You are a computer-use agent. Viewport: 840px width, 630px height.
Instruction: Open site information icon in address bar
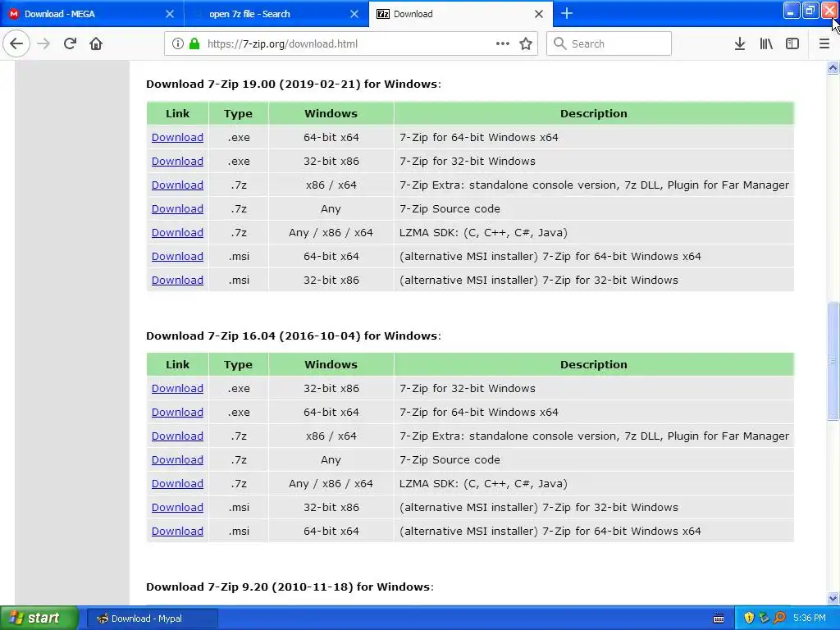(x=177, y=44)
